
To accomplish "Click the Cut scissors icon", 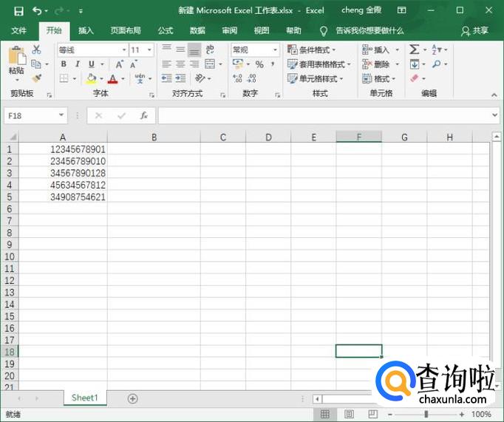I will pyautogui.click(x=36, y=50).
